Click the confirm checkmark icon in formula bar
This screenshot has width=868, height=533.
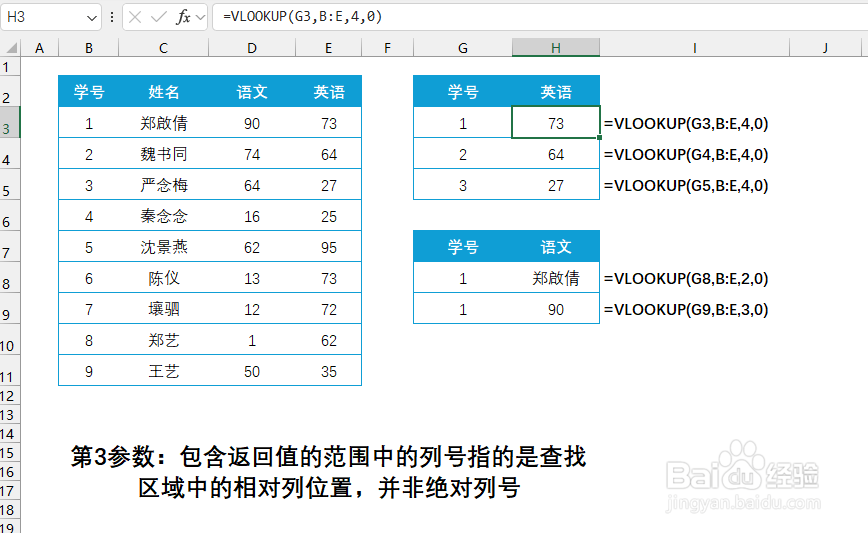tap(158, 17)
